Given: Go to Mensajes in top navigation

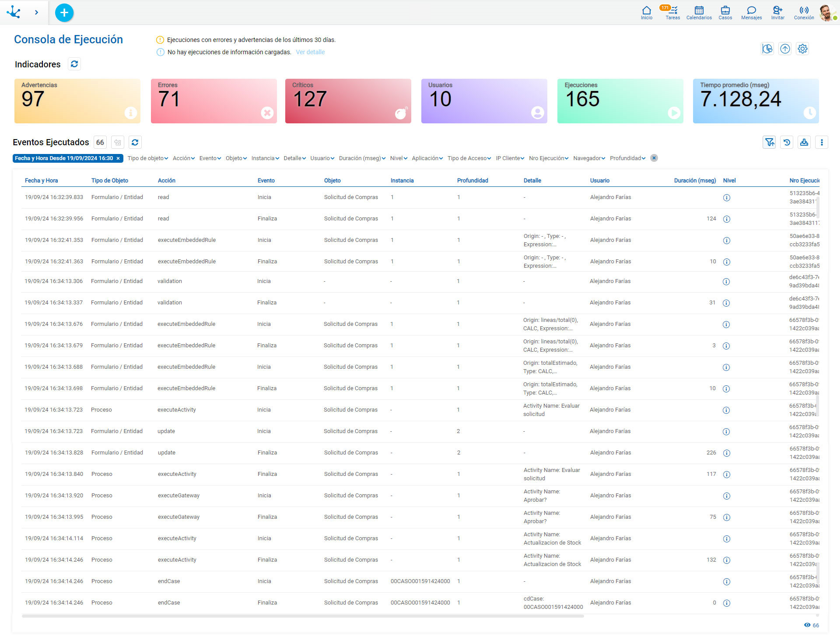Looking at the screenshot, I should [x=751, y=13].
